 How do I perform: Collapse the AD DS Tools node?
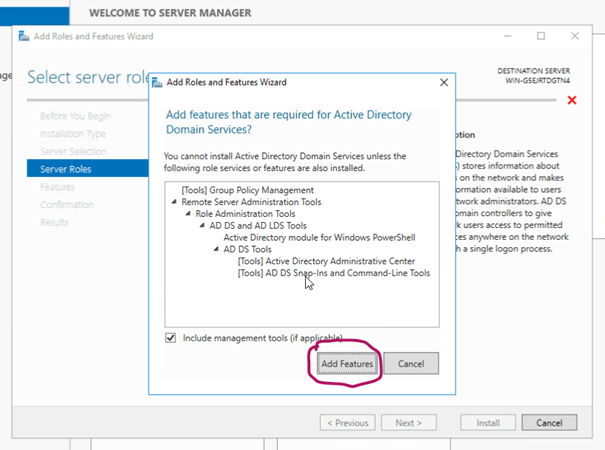pyautogui.click(x=215, y=249)
